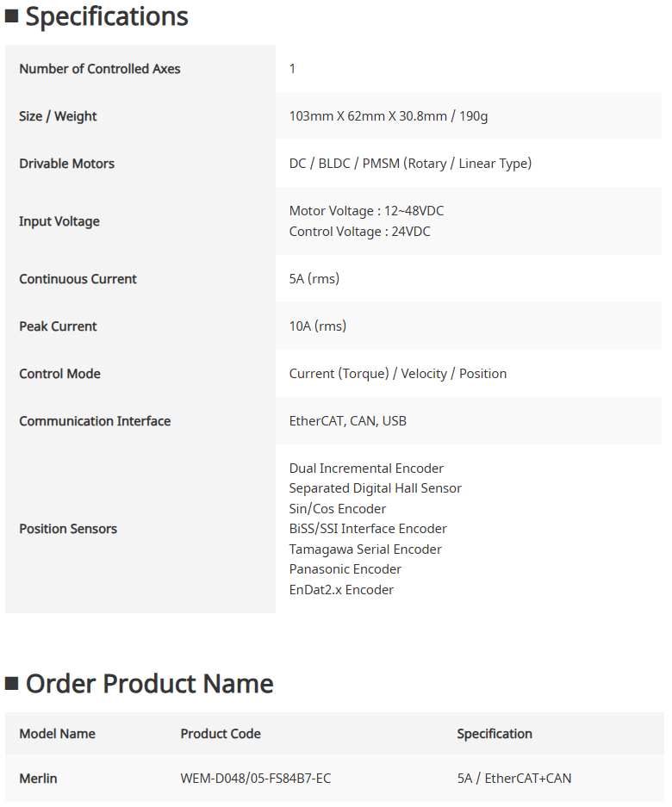Select the WEM-D048/05-FS84B7-EC product code
The height and width of the screenshot is (807, 672).
255,779
